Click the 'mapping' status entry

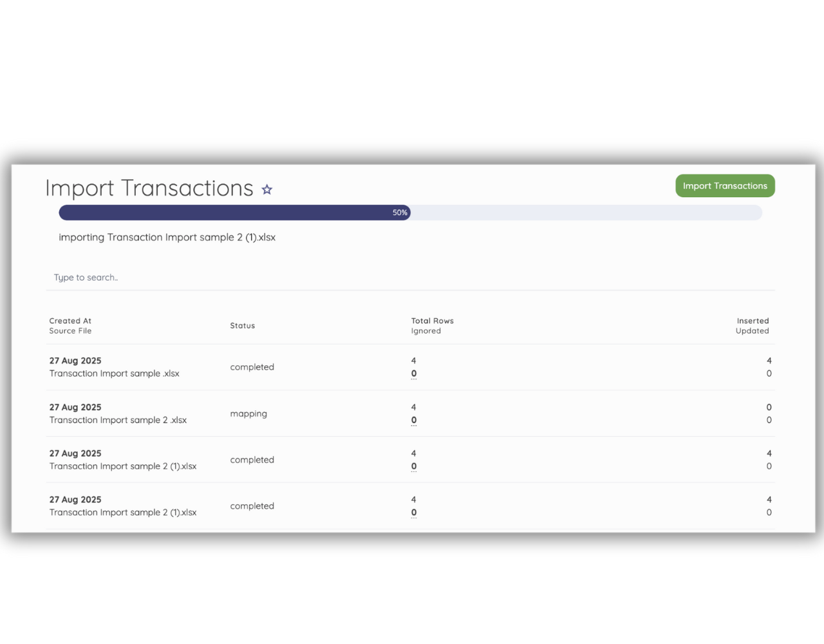pyautogui.click(x=248, y=413)
